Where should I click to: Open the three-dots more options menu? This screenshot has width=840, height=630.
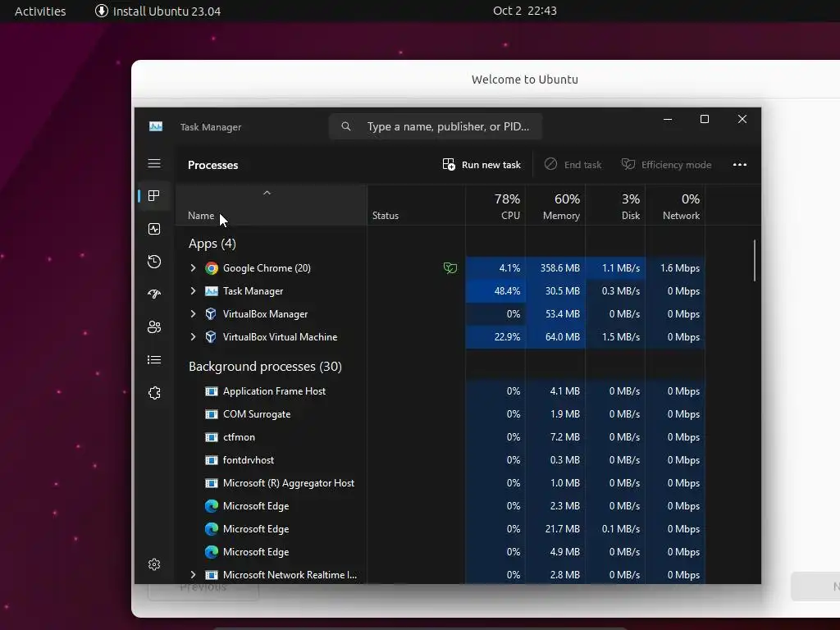(740, 164)
